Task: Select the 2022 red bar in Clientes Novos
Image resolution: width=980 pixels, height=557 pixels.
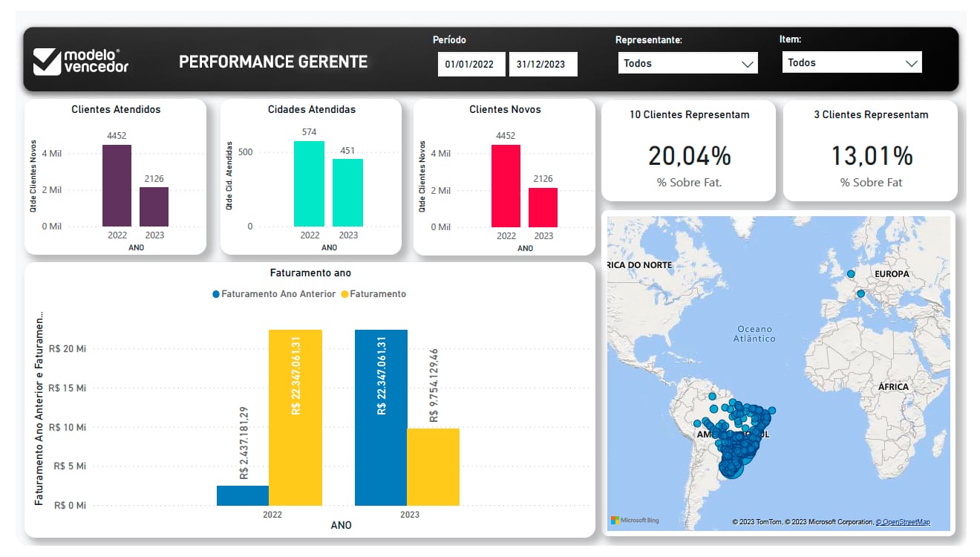Action: (x=506, y=186)
